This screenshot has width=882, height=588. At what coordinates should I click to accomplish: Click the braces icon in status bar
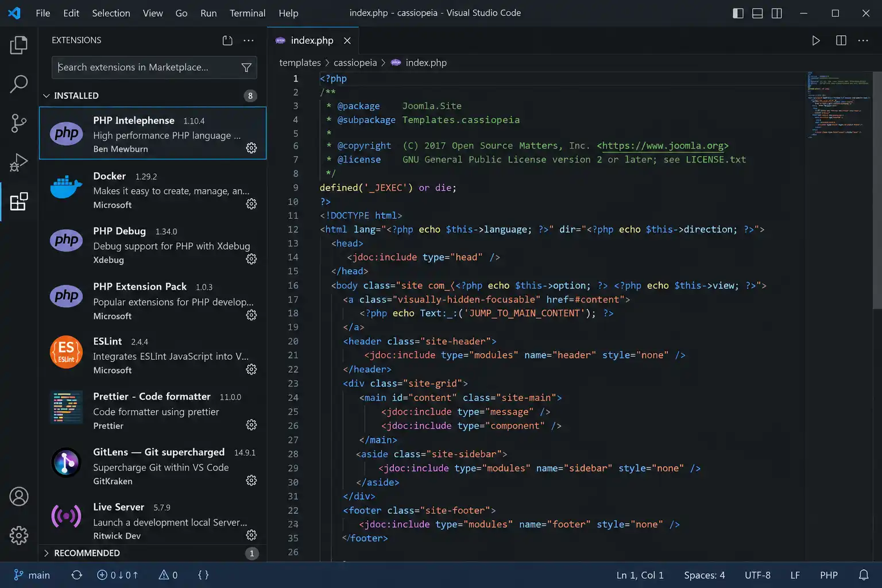[203, 575]
